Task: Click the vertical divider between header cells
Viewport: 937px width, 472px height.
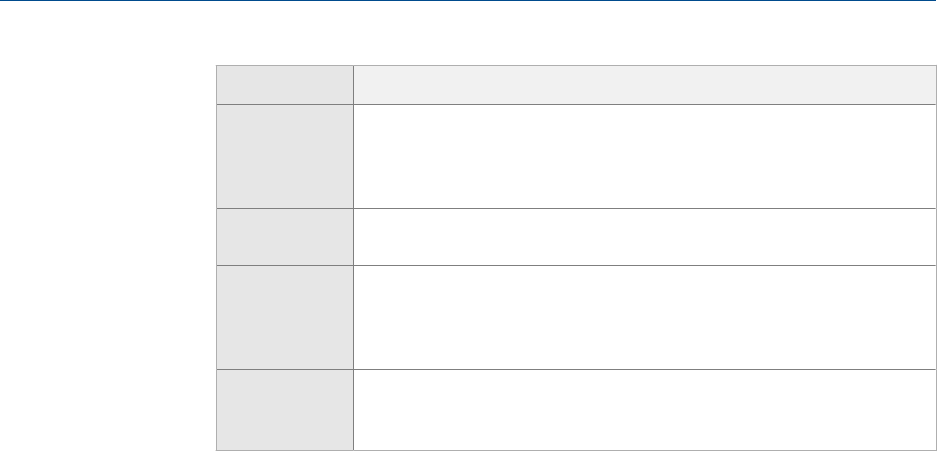Action: tap(353, 85)
